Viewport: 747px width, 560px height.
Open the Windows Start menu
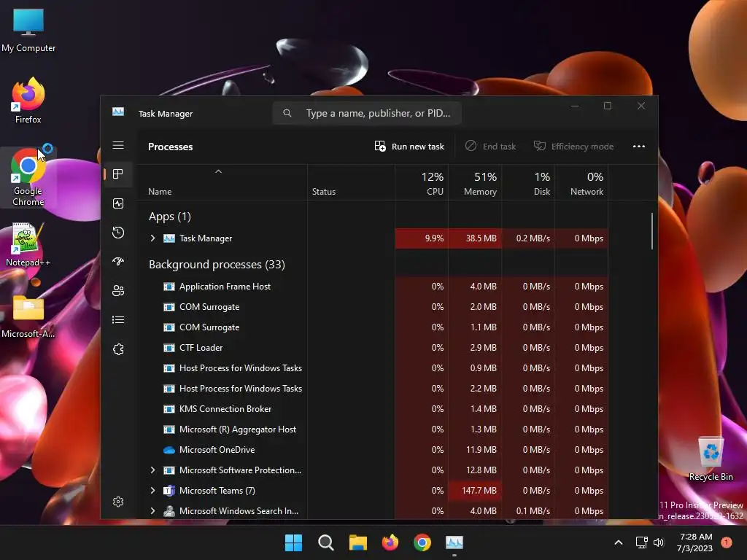tap(293, 542)
